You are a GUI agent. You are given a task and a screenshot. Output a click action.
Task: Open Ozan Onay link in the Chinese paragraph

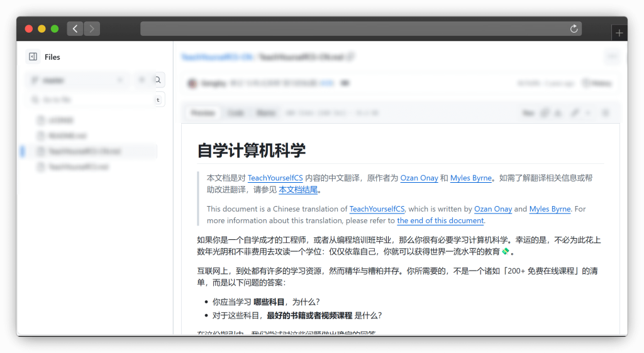tap(419, 178)
